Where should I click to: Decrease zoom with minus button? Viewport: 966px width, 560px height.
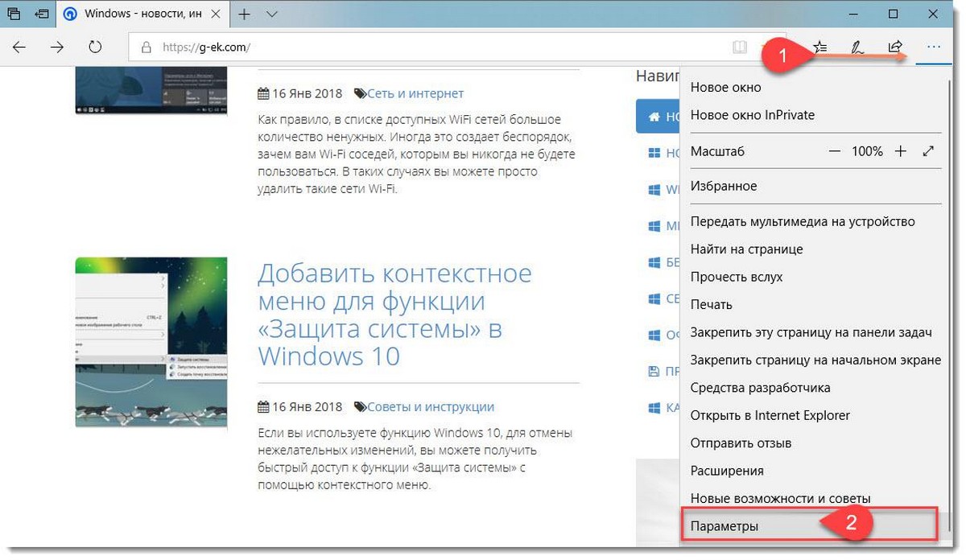pos(835,151)
